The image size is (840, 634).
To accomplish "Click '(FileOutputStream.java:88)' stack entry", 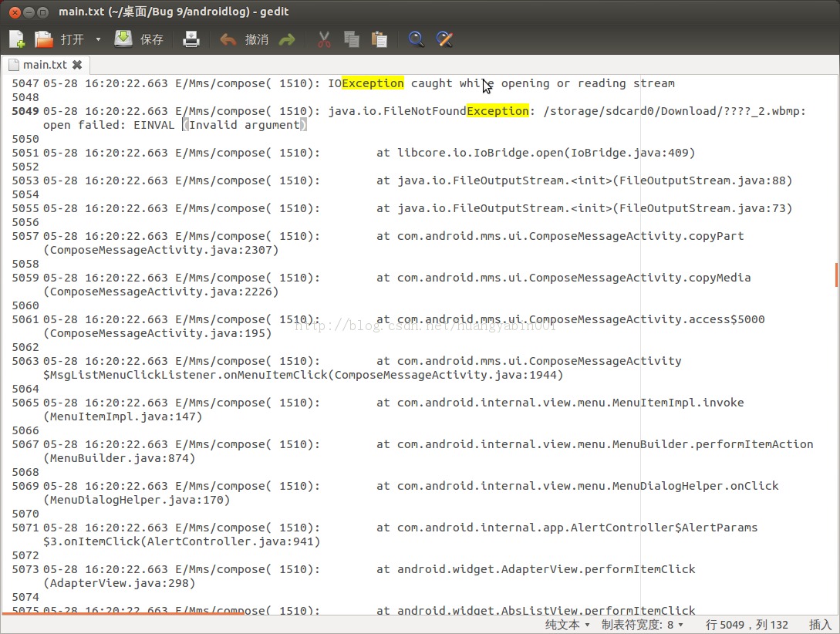I will tap(703, 181).
